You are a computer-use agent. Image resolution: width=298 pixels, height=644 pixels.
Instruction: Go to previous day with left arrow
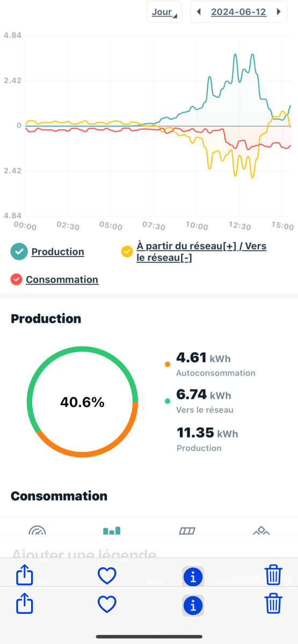pyautogui.click(x=199, y=12)
